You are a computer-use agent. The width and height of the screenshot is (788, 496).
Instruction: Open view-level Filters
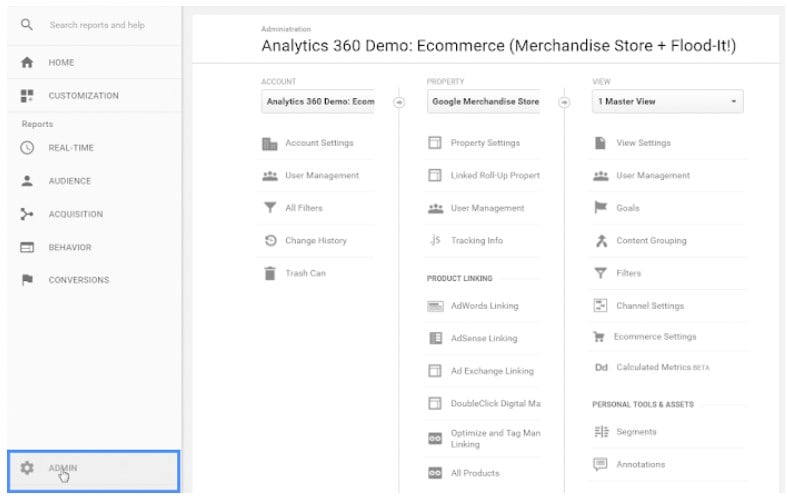[629, 273]
